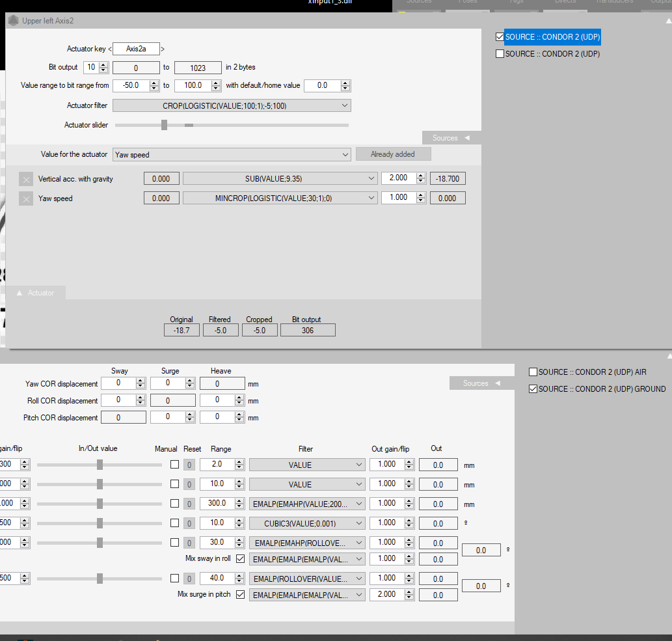Click right arrow beside Actuator key field

(x=163, y=49)
